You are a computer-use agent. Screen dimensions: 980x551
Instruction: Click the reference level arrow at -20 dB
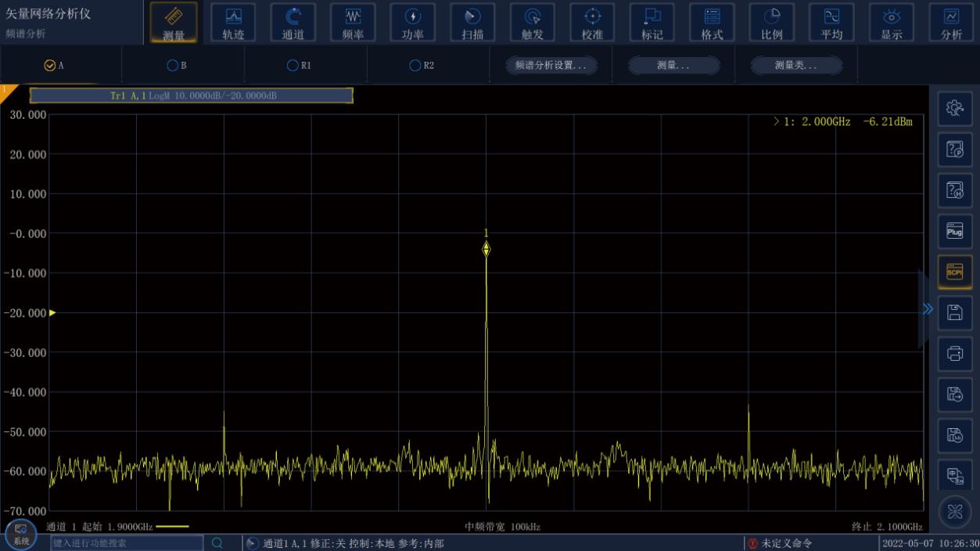click(x=52, y=313)
